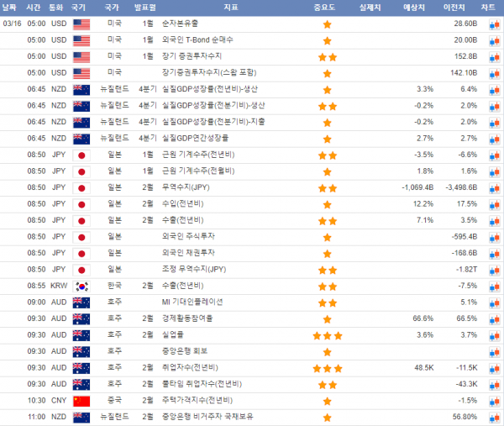504x426 pixels.
Task: Open chart icon for 실업률 row
Action: 493,335
